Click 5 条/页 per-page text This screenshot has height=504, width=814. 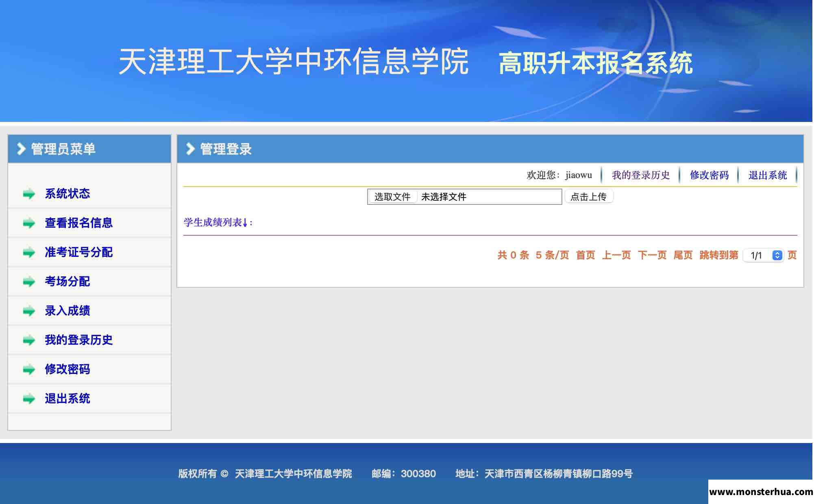point(552,255)
